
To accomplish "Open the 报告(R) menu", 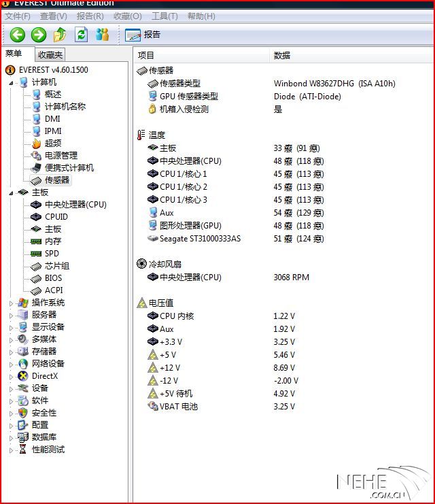I will (90, 16).
